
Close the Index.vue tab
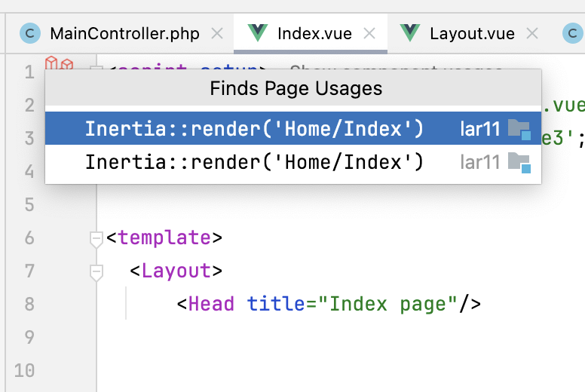[x=369, y=34]
